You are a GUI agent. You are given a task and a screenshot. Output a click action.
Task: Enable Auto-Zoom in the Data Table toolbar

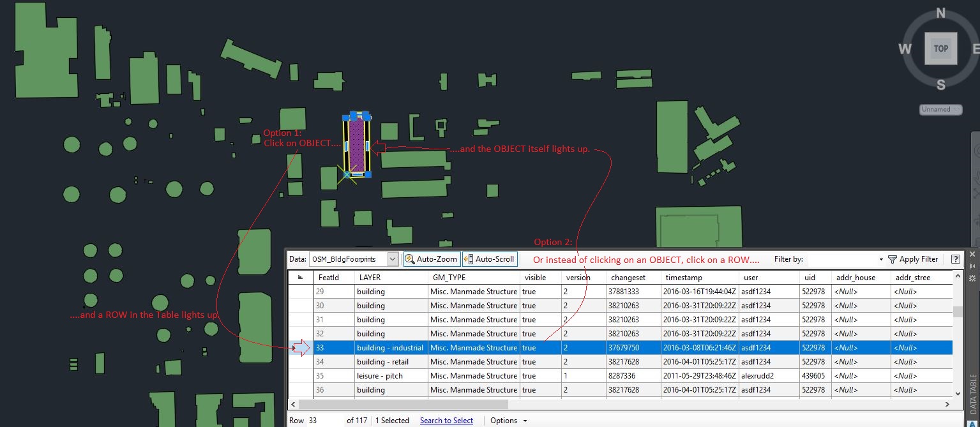(x=432, y=259)
